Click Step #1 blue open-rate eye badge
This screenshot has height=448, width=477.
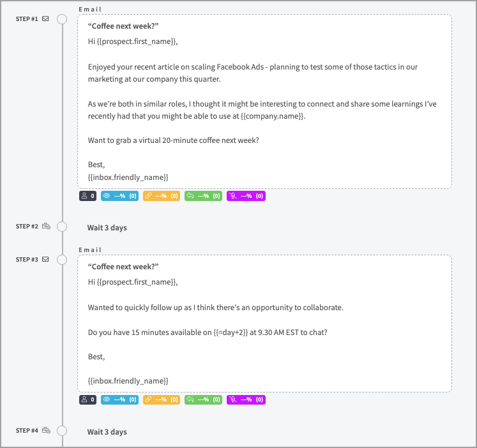[x=119, y=196]
